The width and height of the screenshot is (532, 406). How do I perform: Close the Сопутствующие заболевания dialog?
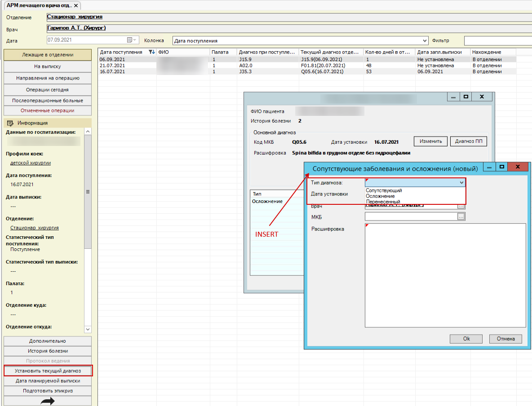[x=518, y=167]
